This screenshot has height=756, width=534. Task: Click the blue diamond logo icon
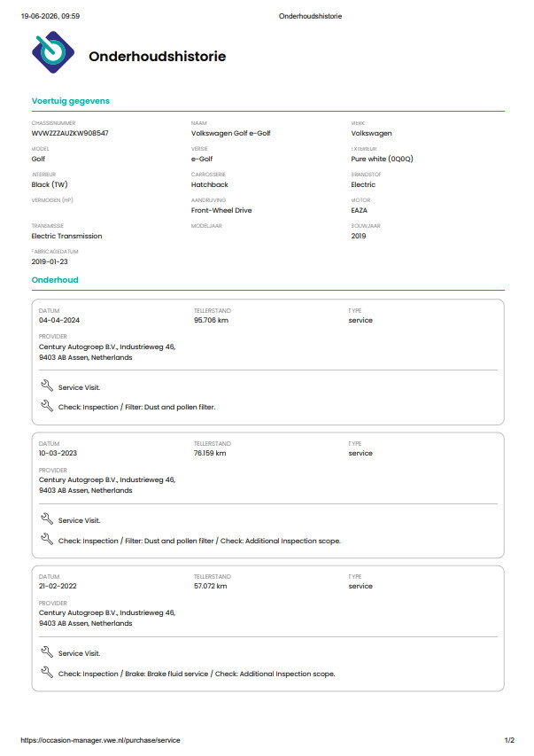[53, 52]
